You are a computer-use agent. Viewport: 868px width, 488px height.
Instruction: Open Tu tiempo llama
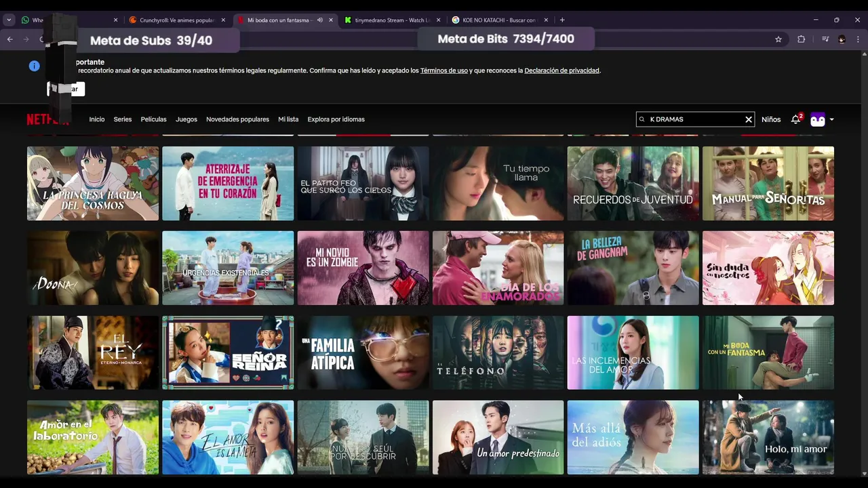coord(498,184)
